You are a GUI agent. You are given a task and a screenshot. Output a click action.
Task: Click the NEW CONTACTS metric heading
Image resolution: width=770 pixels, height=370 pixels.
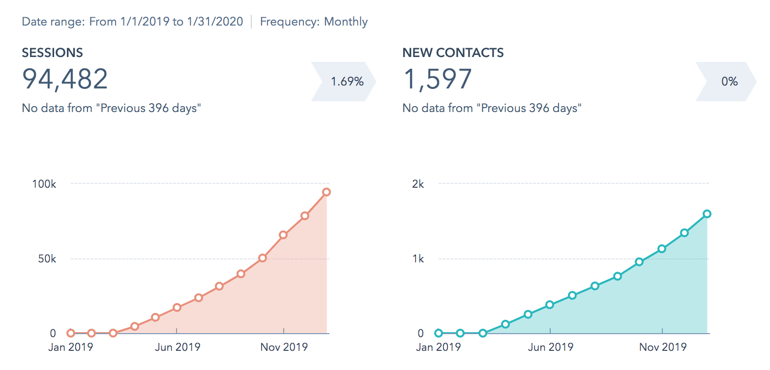pos(453,53)
